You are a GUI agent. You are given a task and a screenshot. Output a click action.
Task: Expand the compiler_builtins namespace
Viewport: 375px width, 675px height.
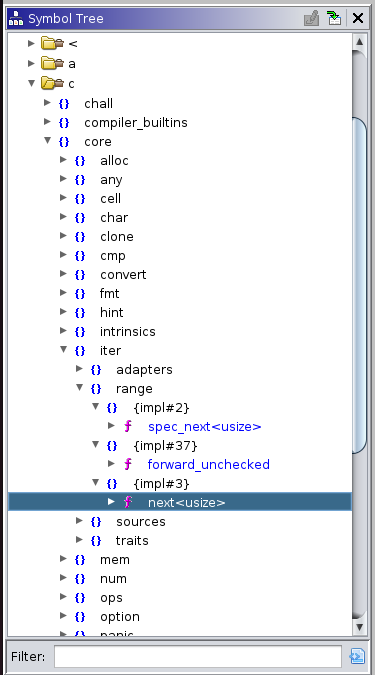point(47,122)
